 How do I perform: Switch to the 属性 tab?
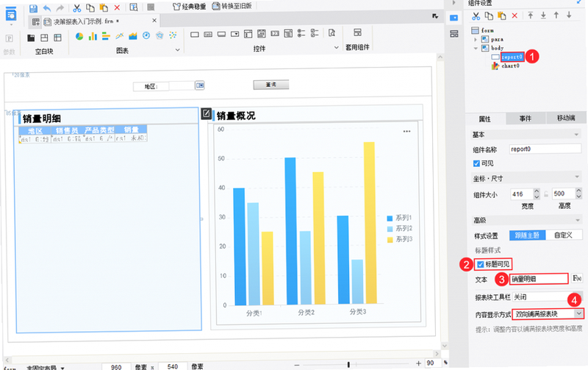pyautogui.click(x=485, y=119)
